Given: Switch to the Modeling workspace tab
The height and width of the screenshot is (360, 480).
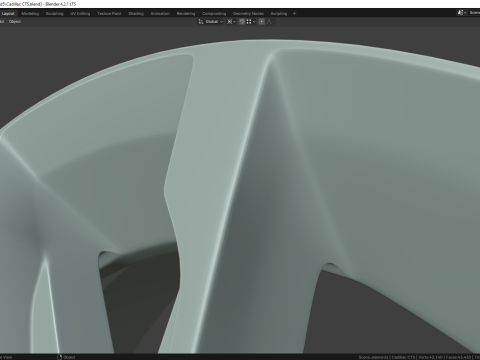Looking at the screenshot, I should tap(30, 14).
